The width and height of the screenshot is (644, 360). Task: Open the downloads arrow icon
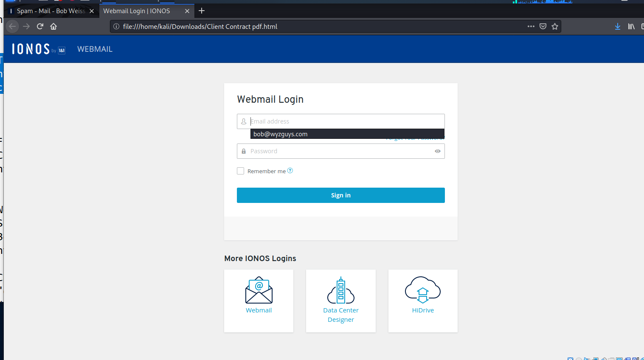click(x=617, y=26)
